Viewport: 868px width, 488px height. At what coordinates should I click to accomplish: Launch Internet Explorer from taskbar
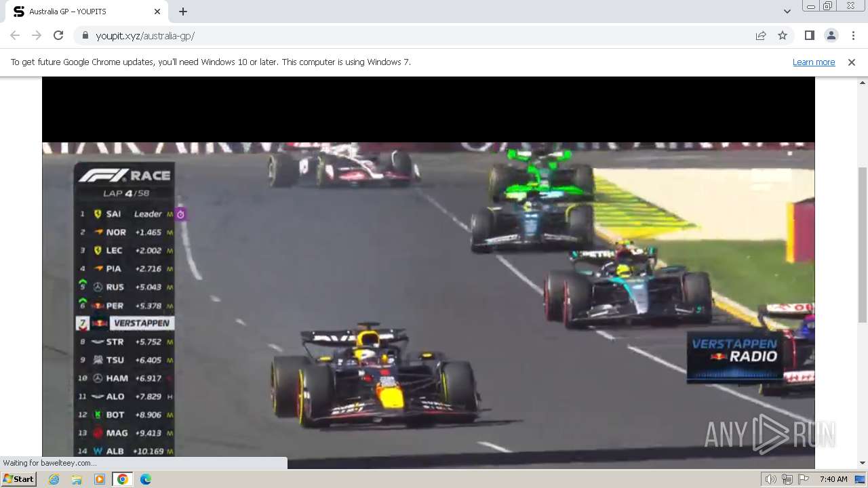(54, 479)
